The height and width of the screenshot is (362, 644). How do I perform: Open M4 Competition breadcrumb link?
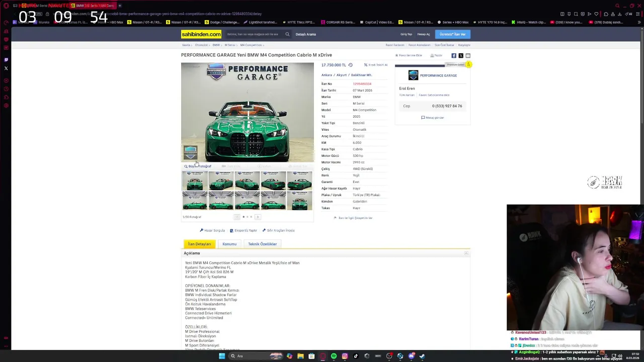click(x=251, y=45)
